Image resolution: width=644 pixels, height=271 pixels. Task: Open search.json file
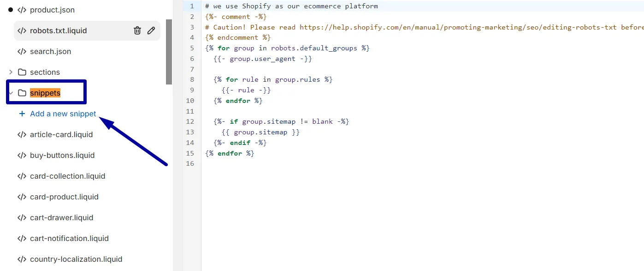(50, 51)
